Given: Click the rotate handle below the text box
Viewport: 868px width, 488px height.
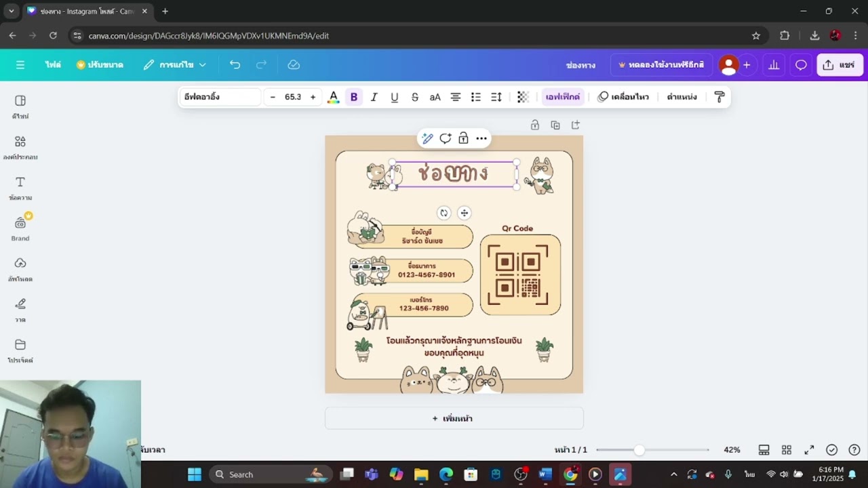Looking at the screenshot, I should click(x=443, y=213).
